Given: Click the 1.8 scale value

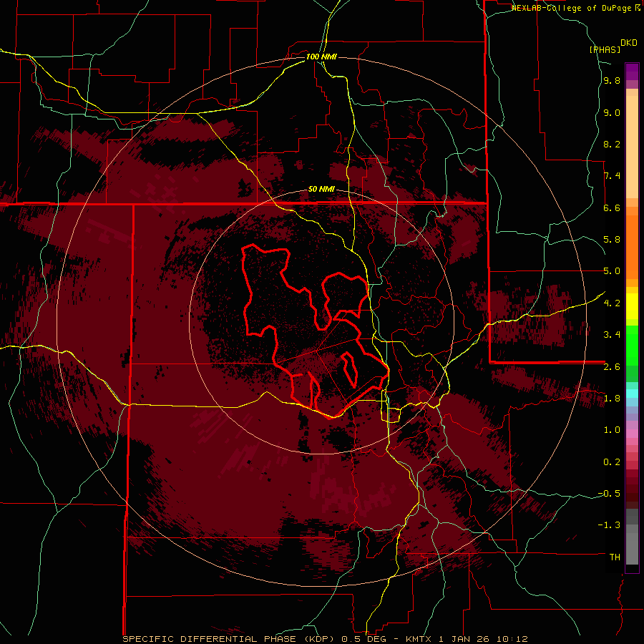Looking at the screenshot, I should pos(612,399).
